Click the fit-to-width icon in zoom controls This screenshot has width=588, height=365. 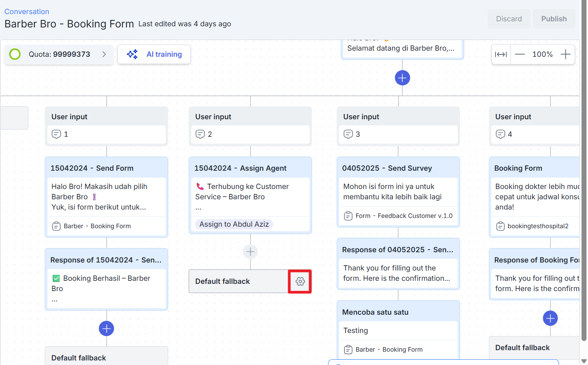pyautogui.click(x=501, y=54)
